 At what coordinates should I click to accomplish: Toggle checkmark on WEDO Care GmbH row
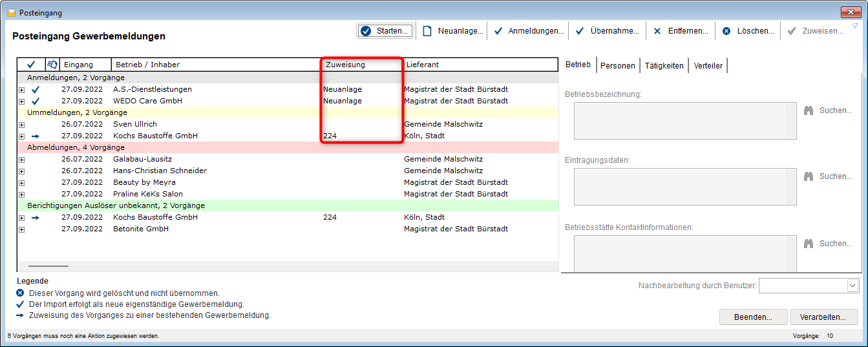coord(36,101)
